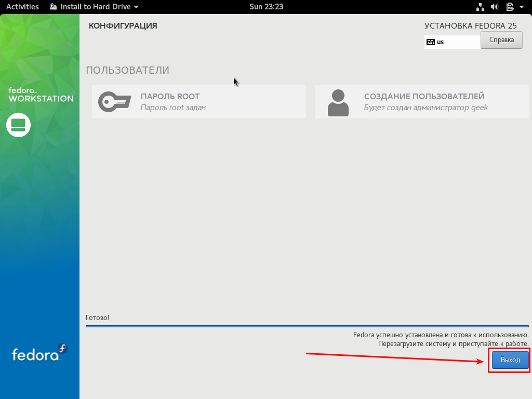Open the СОЗДАНИЕ ПОЛЬЗОВАТЕЛЕЙ label
Image resolution: width=532 pixels, height=399 pixels.
click(x=424, y=96)
